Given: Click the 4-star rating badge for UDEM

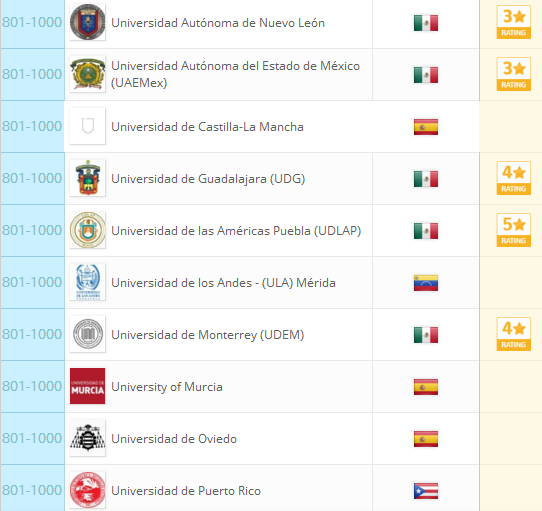Looking at the screenshot, I should [x=514, y=334].
